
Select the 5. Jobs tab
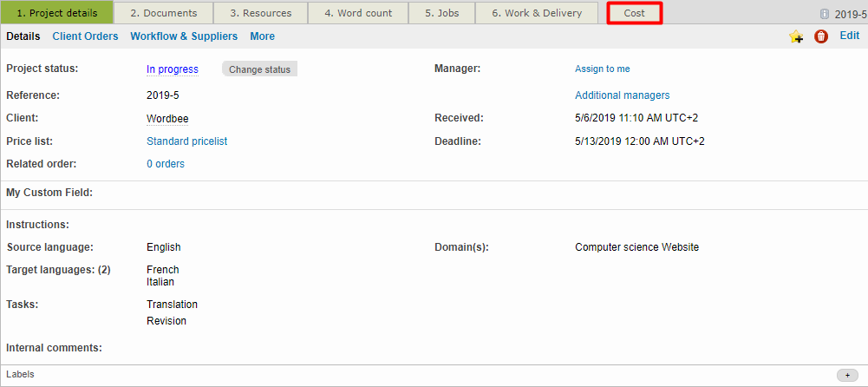point(441,13)
